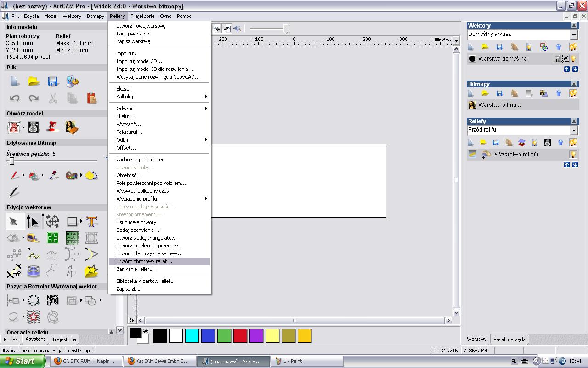This screenshot has width=588, height=368.
Task: Click the color palette icon in Edytowanie Bitmap
Action: 72,175
